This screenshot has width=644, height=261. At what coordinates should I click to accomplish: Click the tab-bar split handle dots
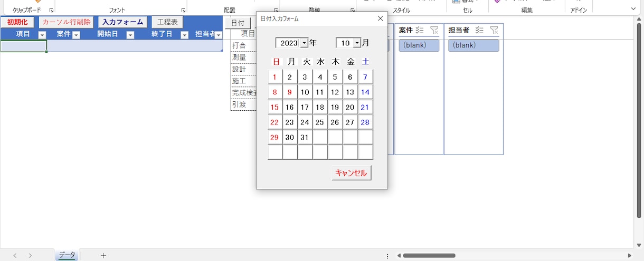387,256
